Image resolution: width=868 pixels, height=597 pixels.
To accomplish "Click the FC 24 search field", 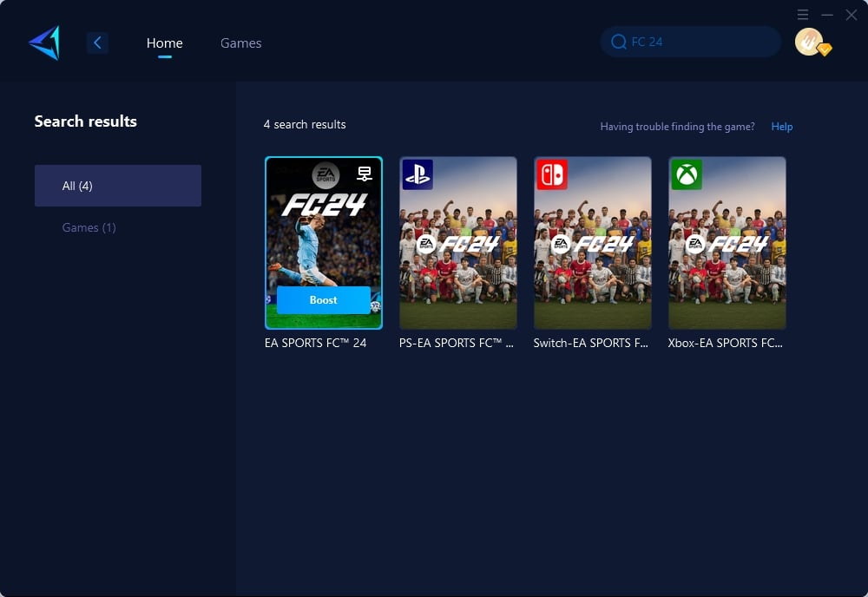I will [690, 42].
